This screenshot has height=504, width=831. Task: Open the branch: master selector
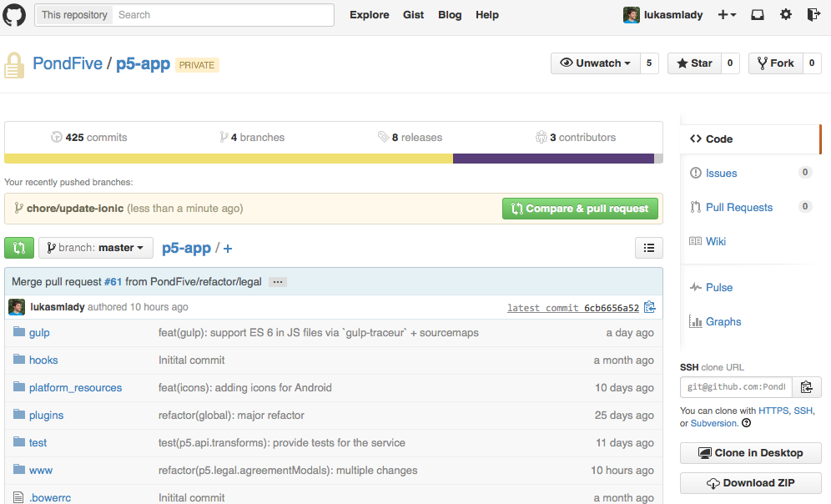point(96,248)
